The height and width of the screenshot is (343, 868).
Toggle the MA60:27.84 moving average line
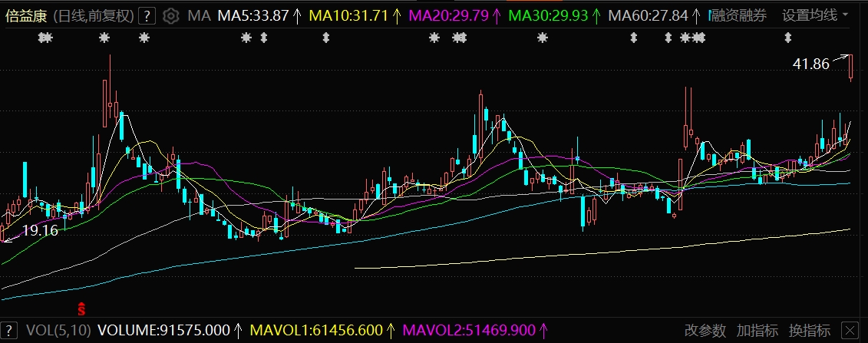(x=648, y=15)
